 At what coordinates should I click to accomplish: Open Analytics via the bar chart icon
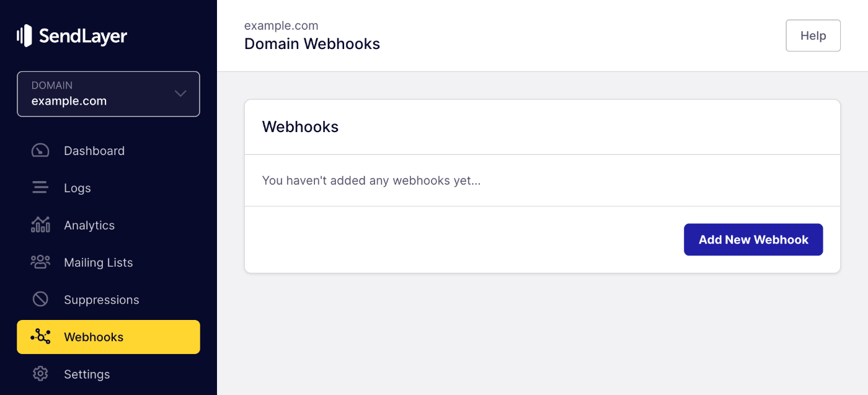click(x=40, y=224)
